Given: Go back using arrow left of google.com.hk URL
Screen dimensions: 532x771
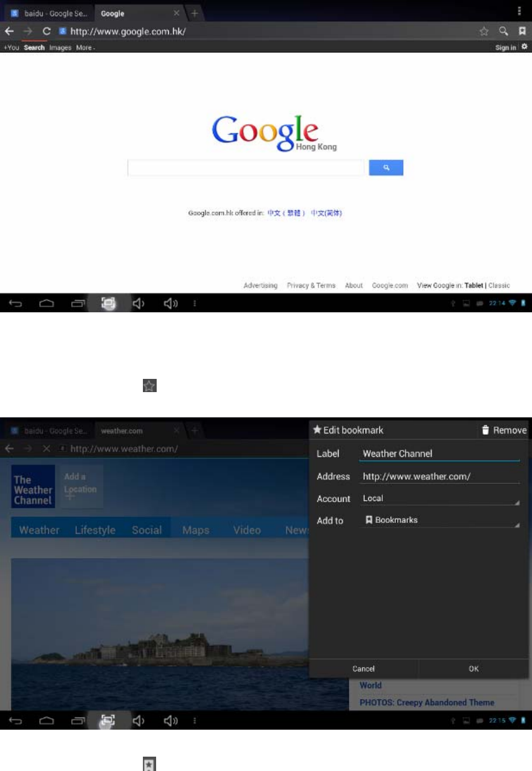Looking at the screenshot, I should [x=9, y=31].
